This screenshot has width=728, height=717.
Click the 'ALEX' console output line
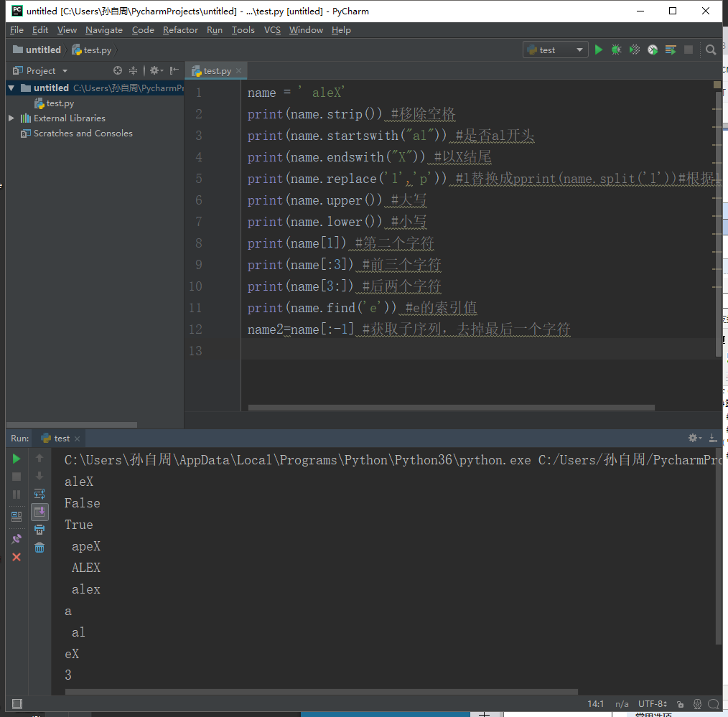(x=86, y=568)
